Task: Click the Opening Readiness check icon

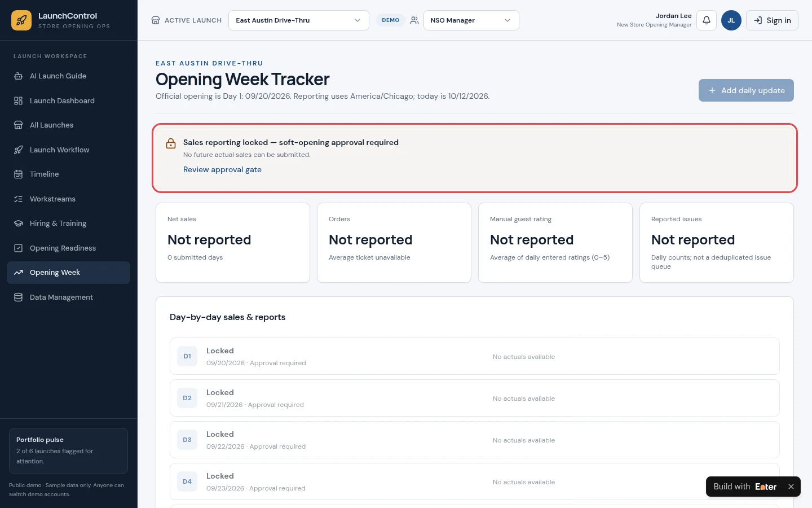Action: click(x=18, y=248)
